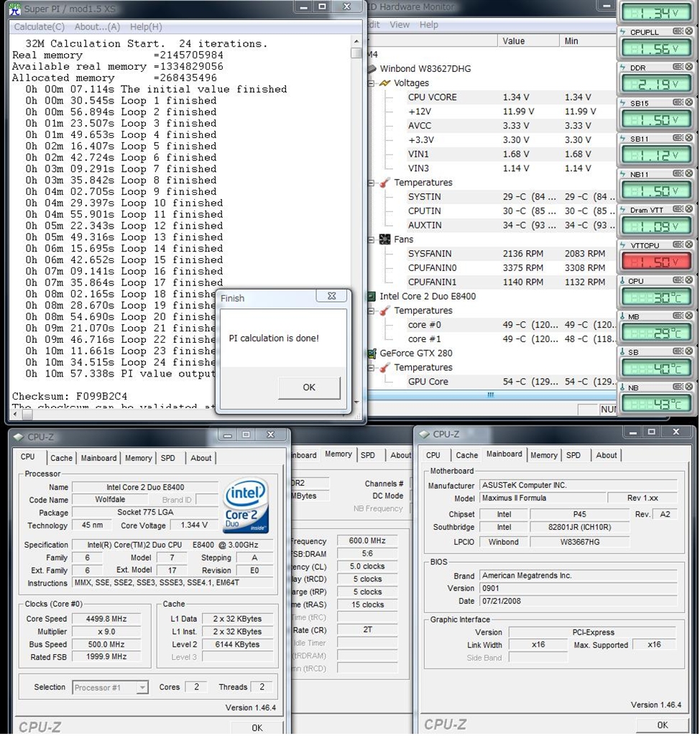Screen dimensions: 700x736
Task: Click the Fans icon in the sensor tree
Action: tap(384, 239)
